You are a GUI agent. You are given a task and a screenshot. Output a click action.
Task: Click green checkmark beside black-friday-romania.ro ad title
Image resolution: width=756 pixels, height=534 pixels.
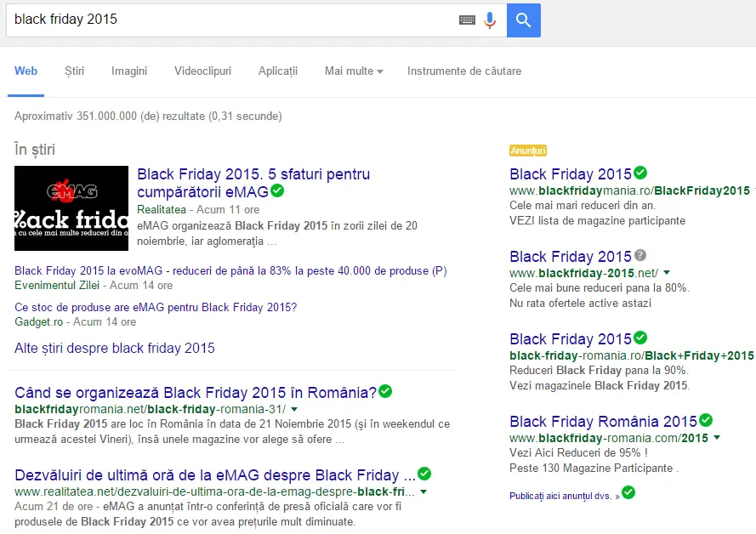tap(640, 338)
